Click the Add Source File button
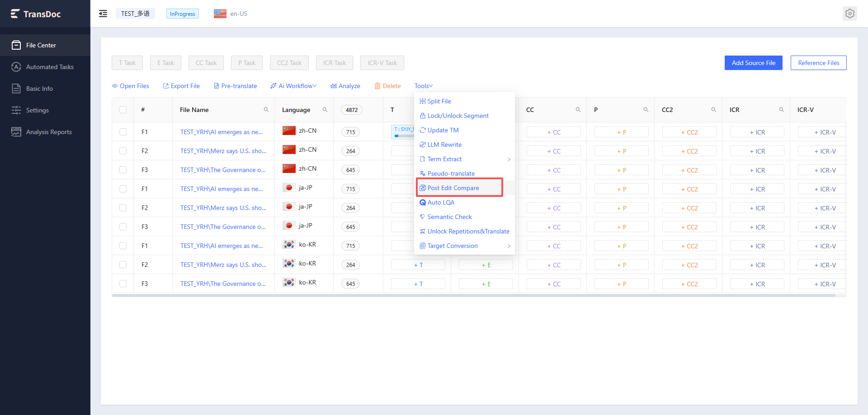The width and height of the screenshot is (868, 415). (x=754, y=63)
